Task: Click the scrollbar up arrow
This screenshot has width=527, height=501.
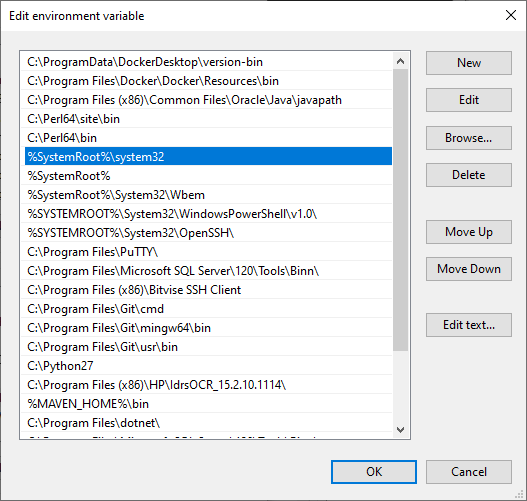Action: coord(400,61)
